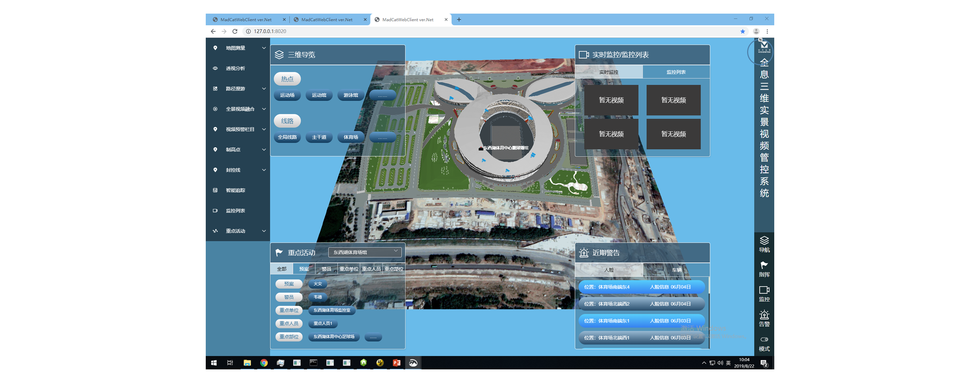Switch to the 监控列表 tab
Image resolution: width=980 pixels, height=382 pixels.
point(676,72)
